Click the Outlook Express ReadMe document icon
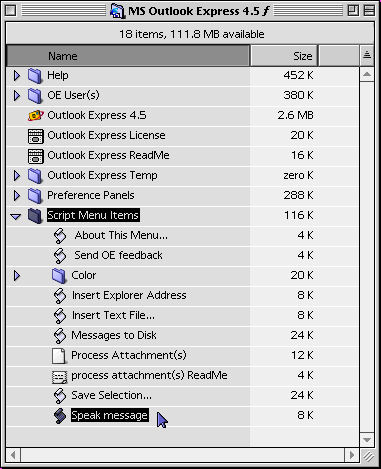Viewport: 381px width, 469px height. tap(36, 156)
